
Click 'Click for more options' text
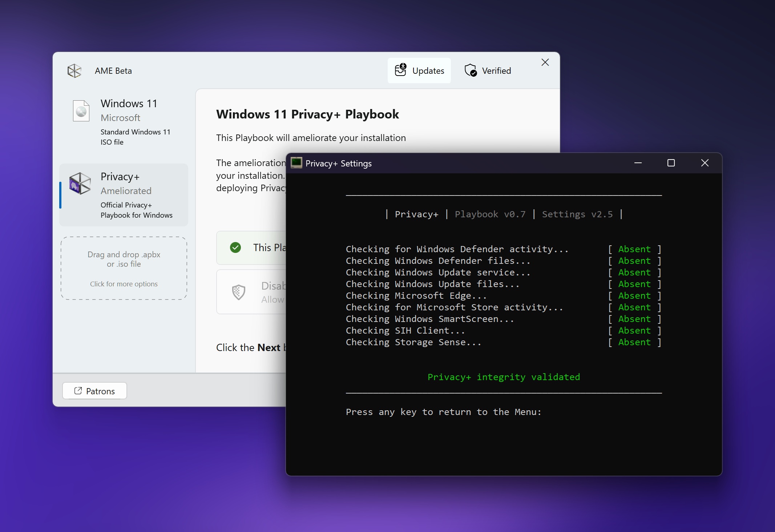[x=124, y=284]
